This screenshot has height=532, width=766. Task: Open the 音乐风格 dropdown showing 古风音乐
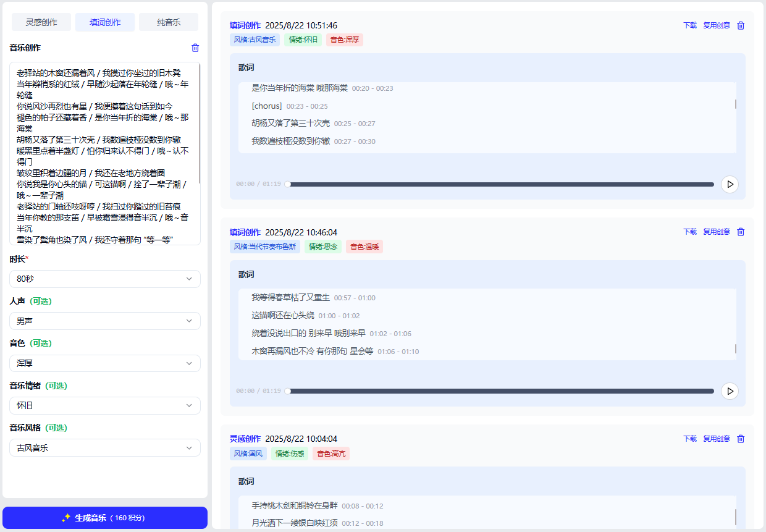coord(105,447)
